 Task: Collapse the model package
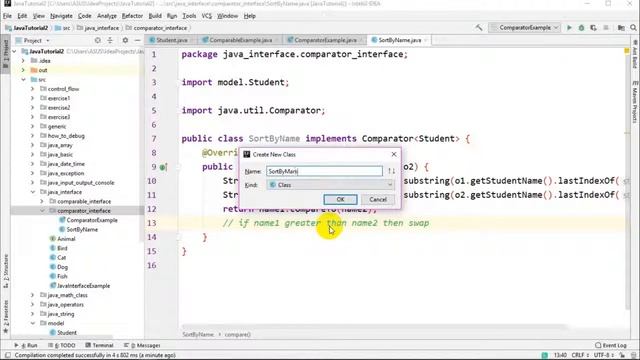pyautogui.click(x=33, y=323)
